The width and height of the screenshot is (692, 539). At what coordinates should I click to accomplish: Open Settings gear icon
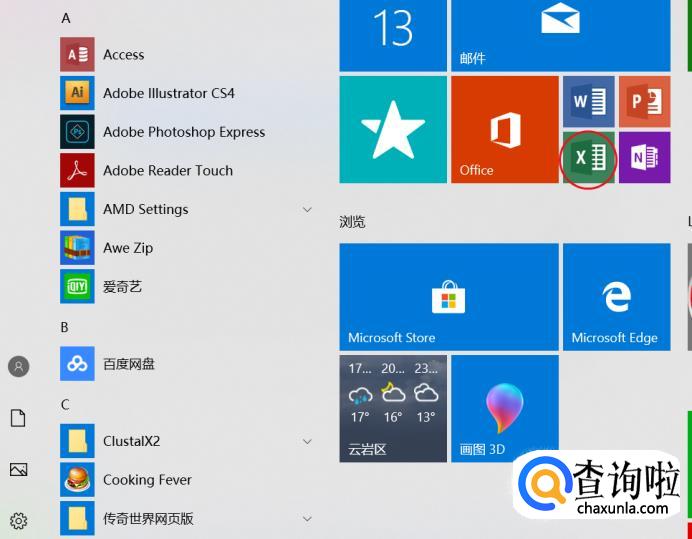(18, 521)
